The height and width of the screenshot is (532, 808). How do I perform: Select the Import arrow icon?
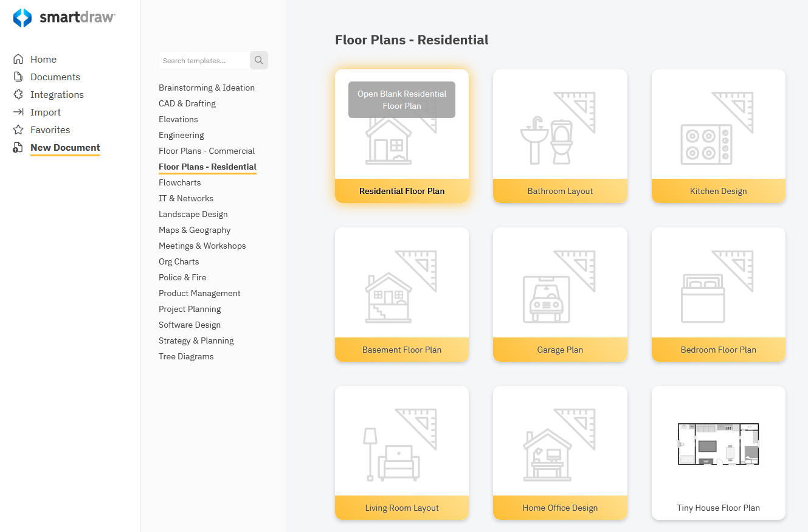click(x=18, y=112)
